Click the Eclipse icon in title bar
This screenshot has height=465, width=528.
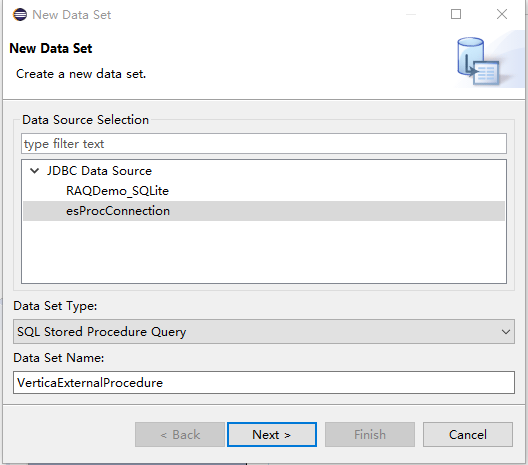(20, 15)
